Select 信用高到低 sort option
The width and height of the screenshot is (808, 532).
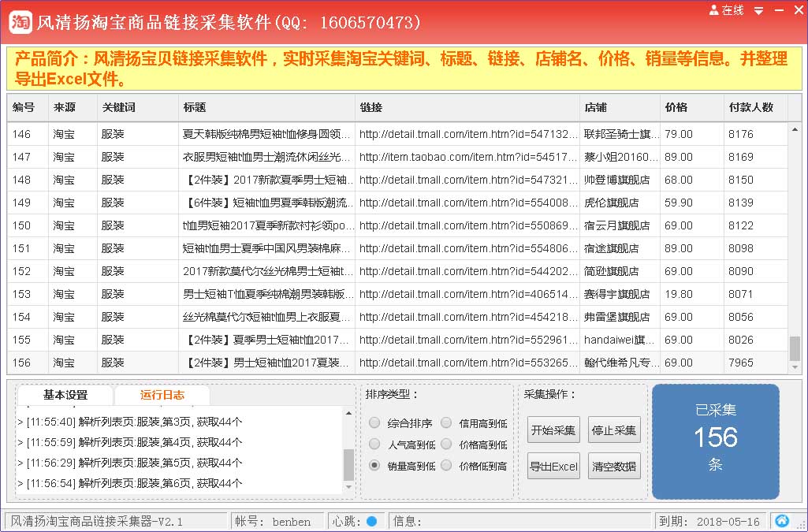446,422
